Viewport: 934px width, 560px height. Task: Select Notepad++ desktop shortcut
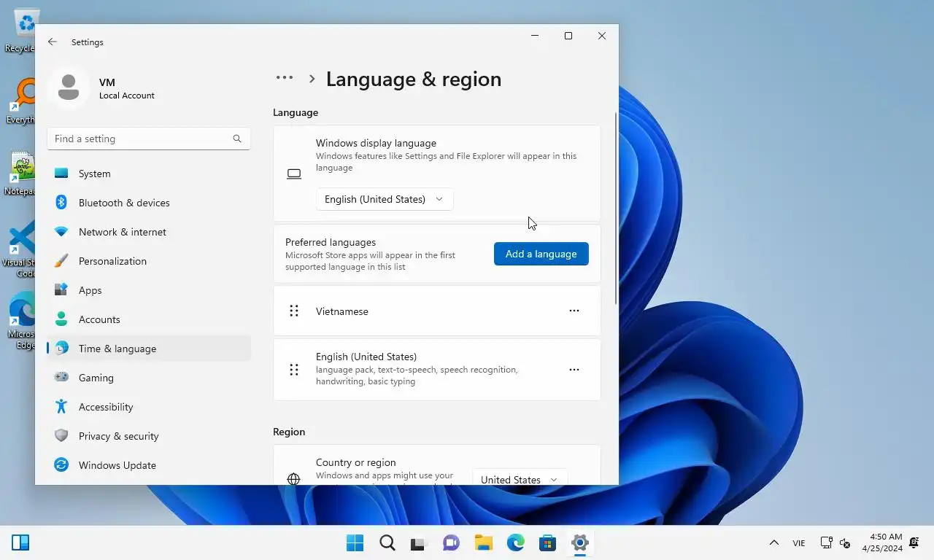pos(20,174)
